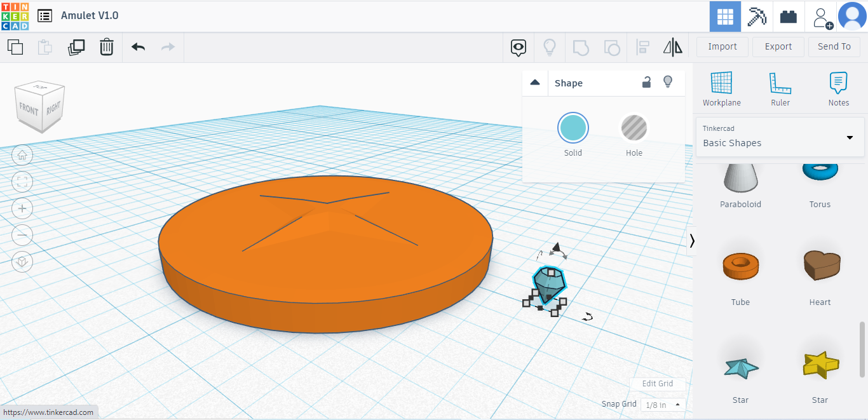868x420 pixels.
Task: Open the user profile avatar
Action: (x=852, y=17)
